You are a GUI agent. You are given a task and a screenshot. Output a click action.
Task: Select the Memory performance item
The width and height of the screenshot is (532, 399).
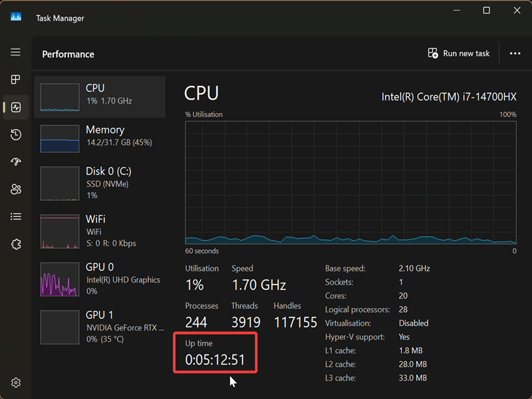100,138
